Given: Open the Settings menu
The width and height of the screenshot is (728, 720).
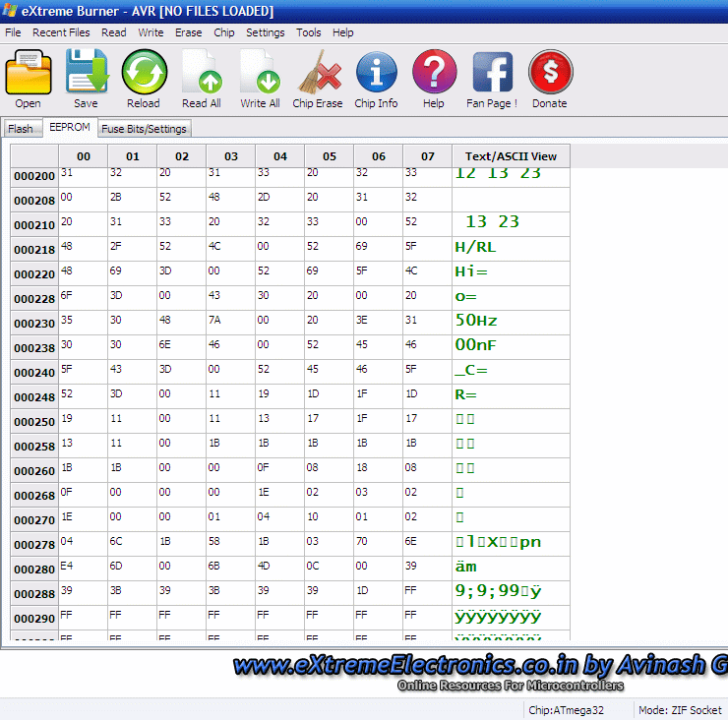Looking at the screenshot, I should pyautogui.click(x=266, y=32).
